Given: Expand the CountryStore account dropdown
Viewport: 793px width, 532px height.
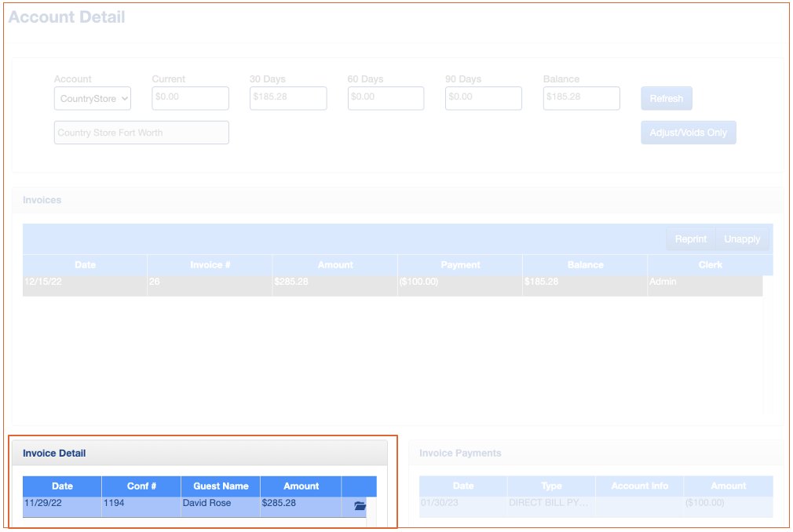Looking at the screenshot, I should [93, 99].
